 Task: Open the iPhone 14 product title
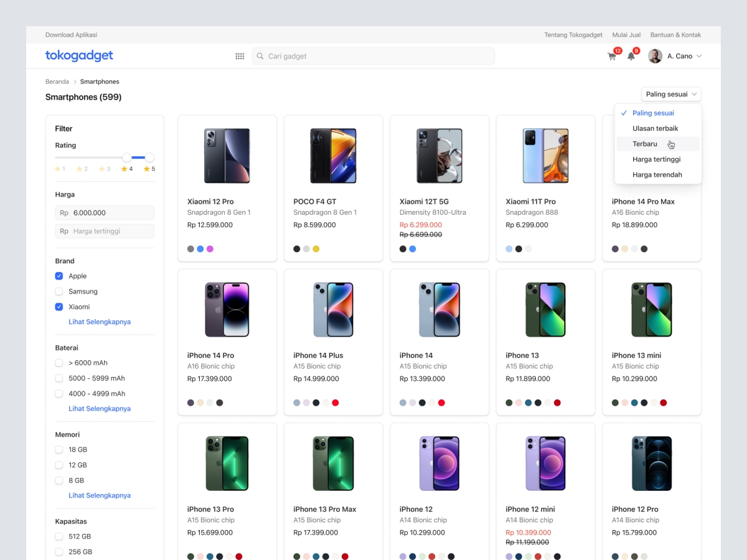[x=416, y=355]
